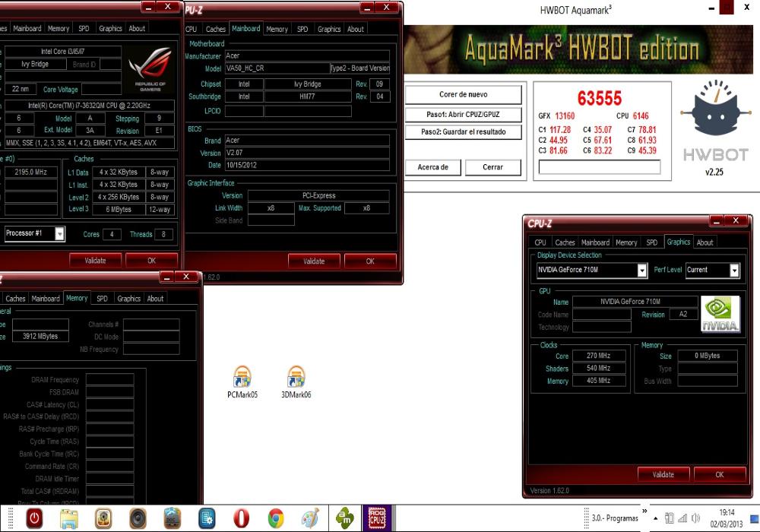Viewport: 760px width, 532px height.
Task: Open the red power button taskbar icon
Action: point(34,518)
